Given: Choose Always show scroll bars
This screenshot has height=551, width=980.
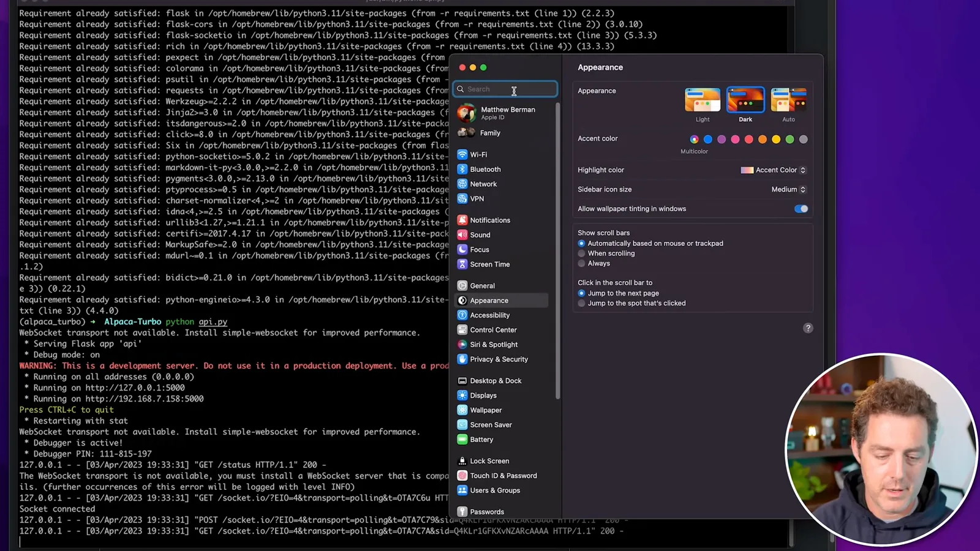Looking at the screenshot, I should pyautogui.click(x=581, y=264).
